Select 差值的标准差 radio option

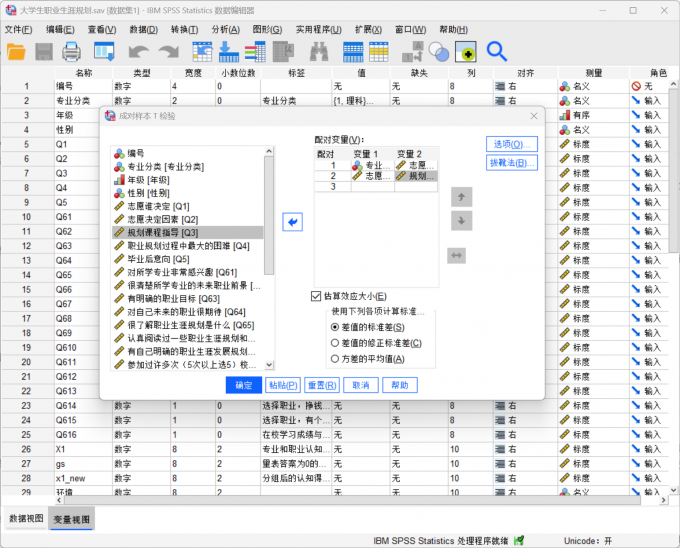334,327
